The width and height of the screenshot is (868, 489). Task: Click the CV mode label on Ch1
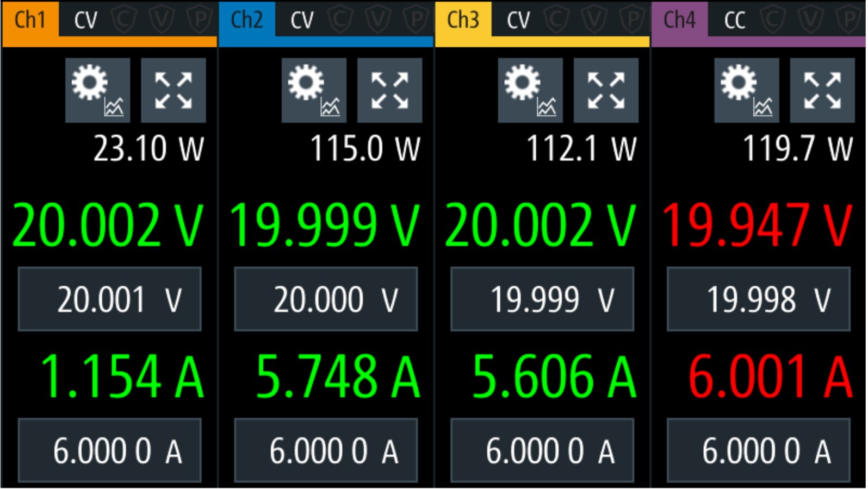85,21
